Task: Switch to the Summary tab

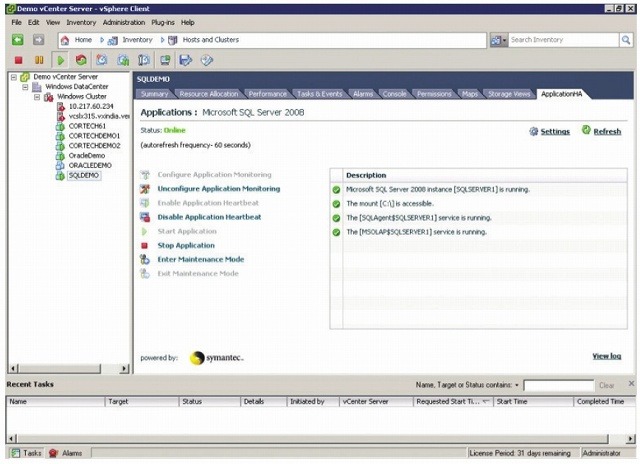Action: pos(154,94)
